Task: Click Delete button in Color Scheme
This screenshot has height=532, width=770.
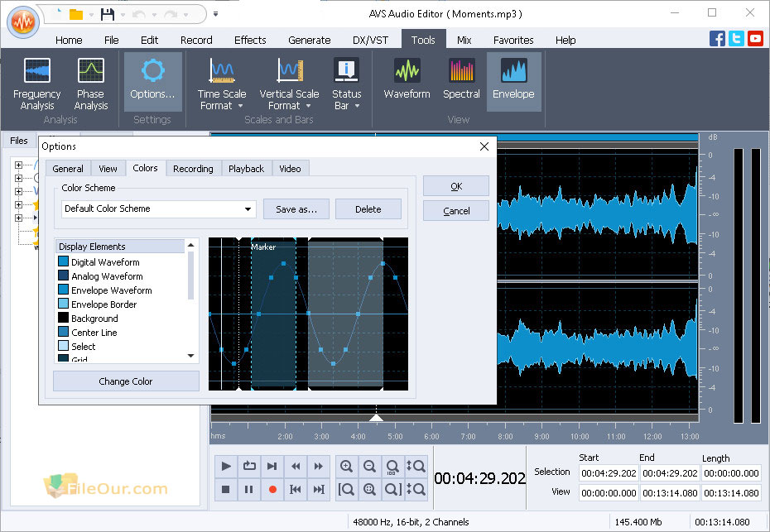Action: 368,209
